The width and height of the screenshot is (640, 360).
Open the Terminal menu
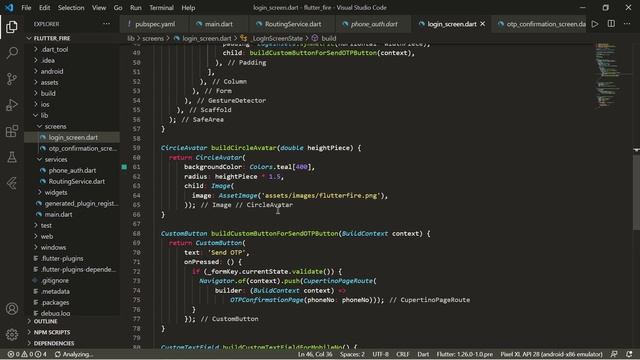coord(161,8)
